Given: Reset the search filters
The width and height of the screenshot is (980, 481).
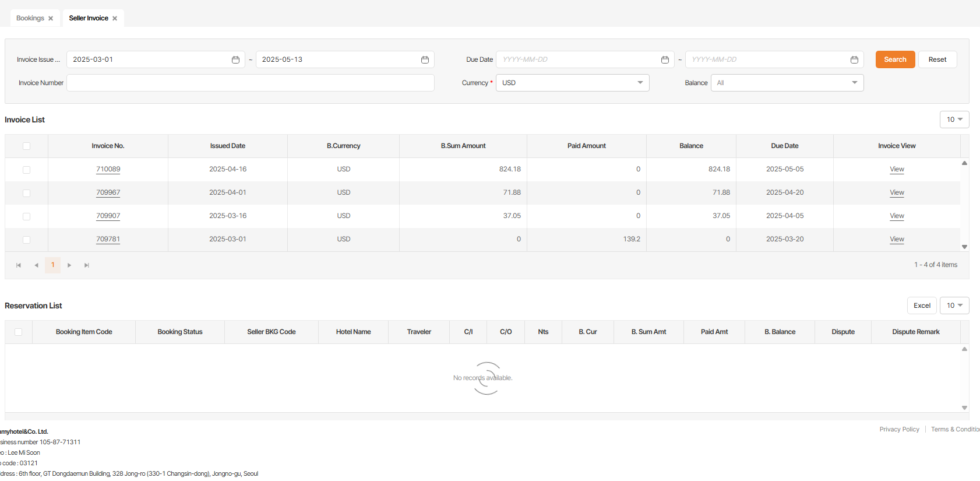Looking at the screenshot, I should pos(937,59).
